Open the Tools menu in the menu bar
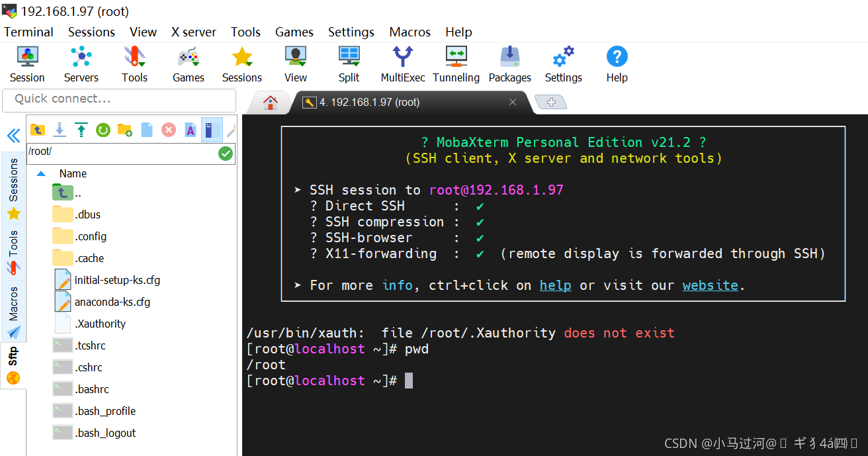The image size is (868, 456). click(x=245, y=32)
